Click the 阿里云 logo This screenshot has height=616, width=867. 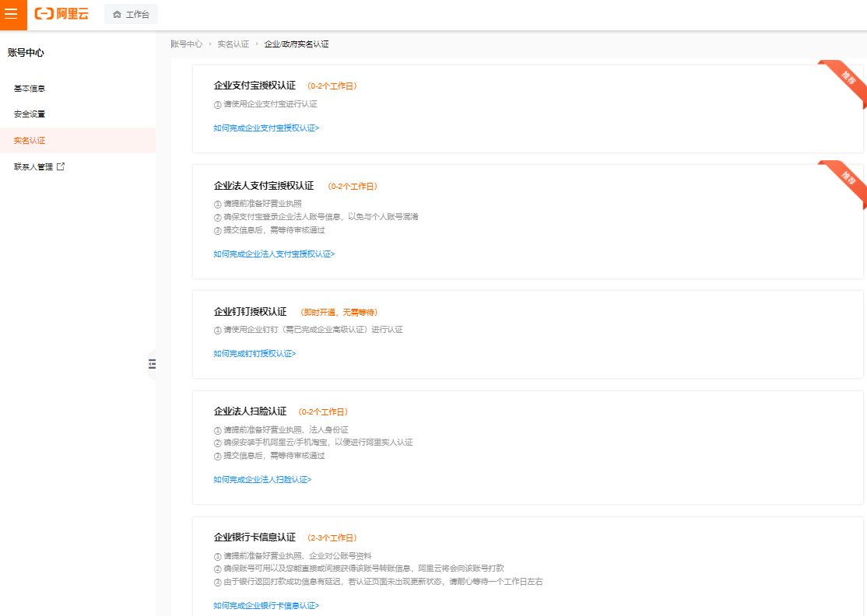point(61,14)
